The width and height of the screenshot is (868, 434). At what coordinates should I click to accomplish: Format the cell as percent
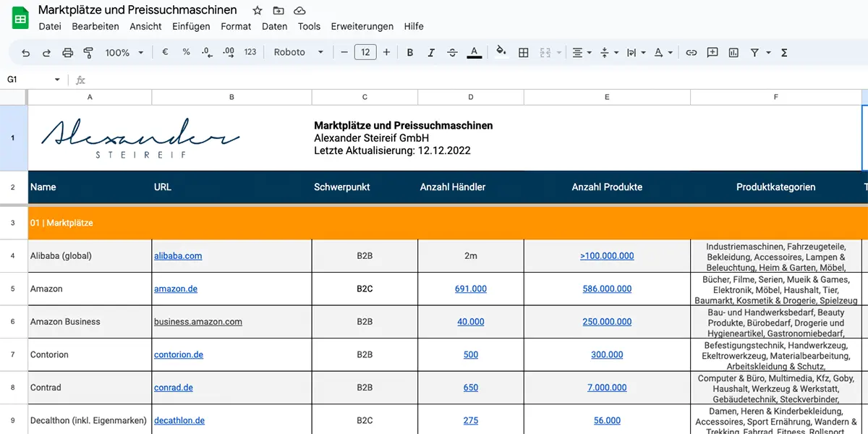[186, 52]
